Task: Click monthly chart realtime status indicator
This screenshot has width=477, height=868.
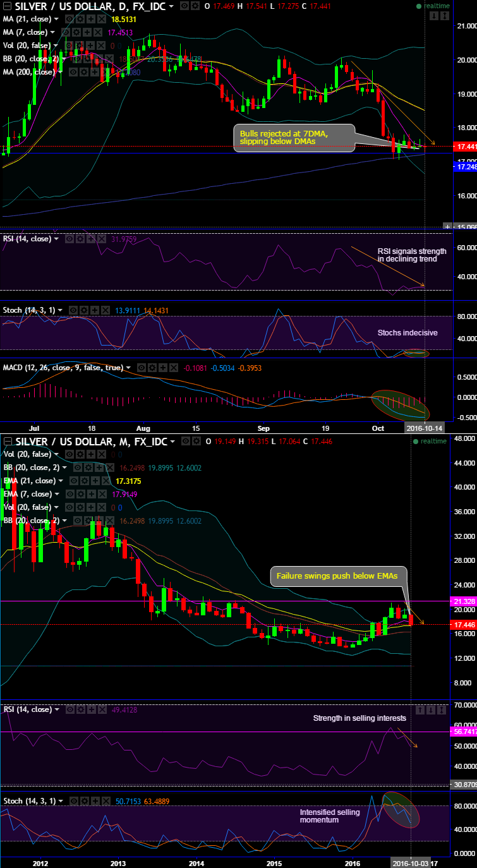Action: pos(430,441)
